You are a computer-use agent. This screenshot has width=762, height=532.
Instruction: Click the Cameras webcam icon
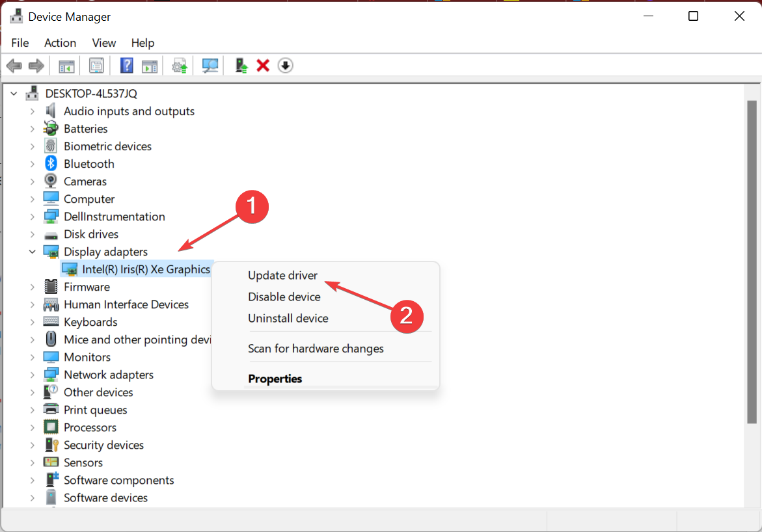[x=51, y=181]
